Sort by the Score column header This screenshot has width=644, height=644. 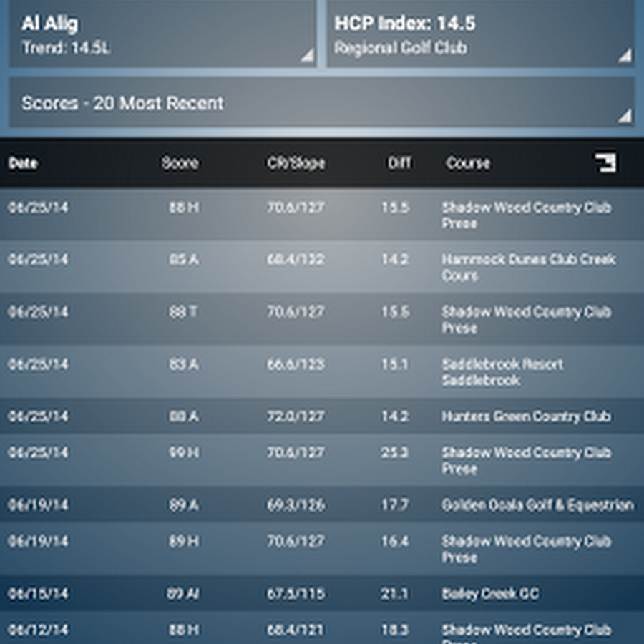180,163
